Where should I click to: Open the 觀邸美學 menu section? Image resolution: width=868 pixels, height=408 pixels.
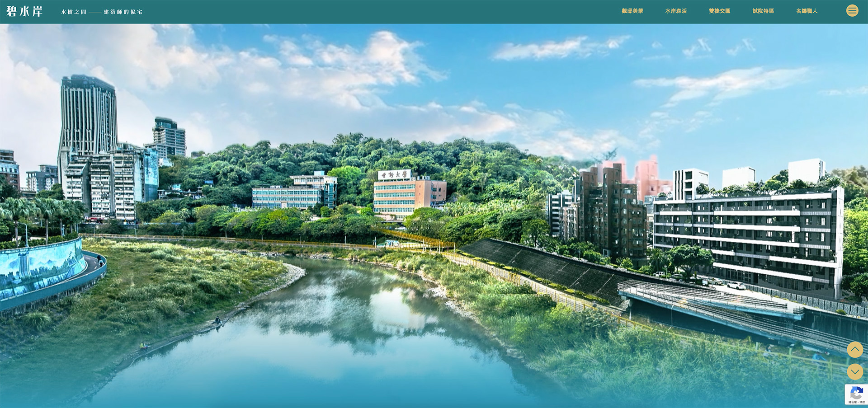(x=632, y=11)
